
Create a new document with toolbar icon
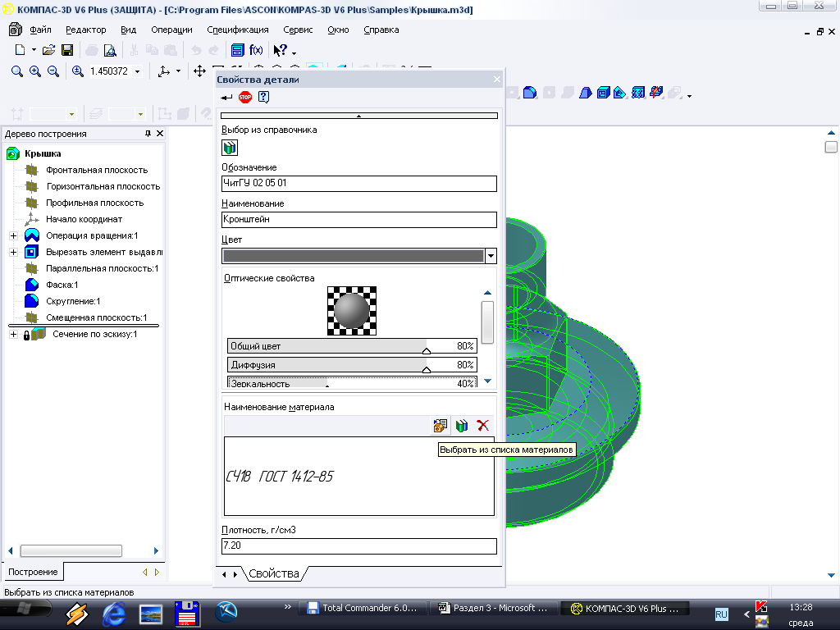tap(20, 50)
